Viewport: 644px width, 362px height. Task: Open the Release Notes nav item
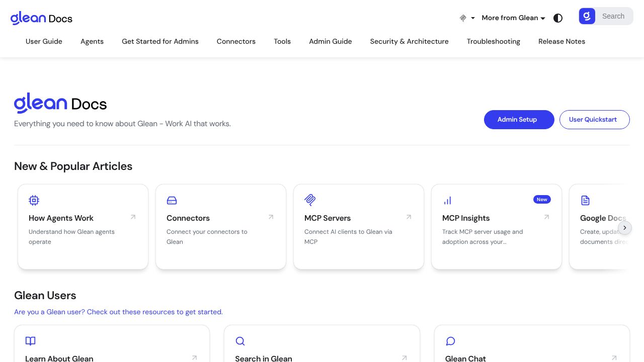(561, 41)
